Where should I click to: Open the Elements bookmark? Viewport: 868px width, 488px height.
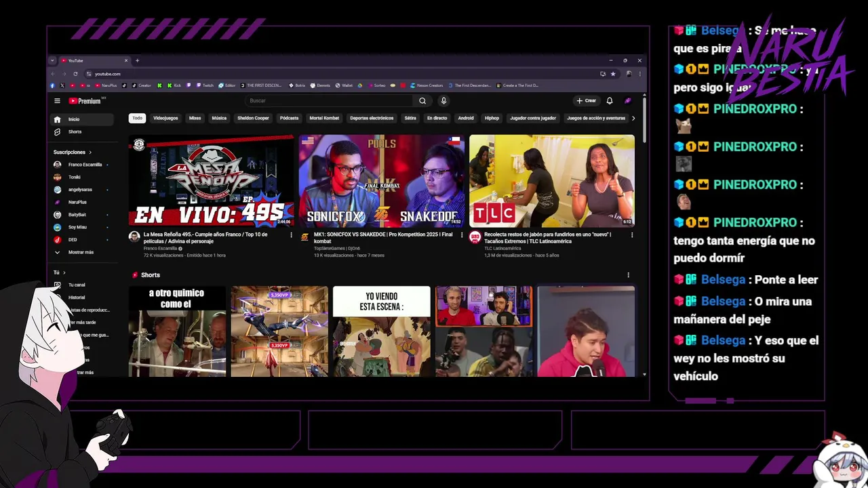click(x=320, y=85)
